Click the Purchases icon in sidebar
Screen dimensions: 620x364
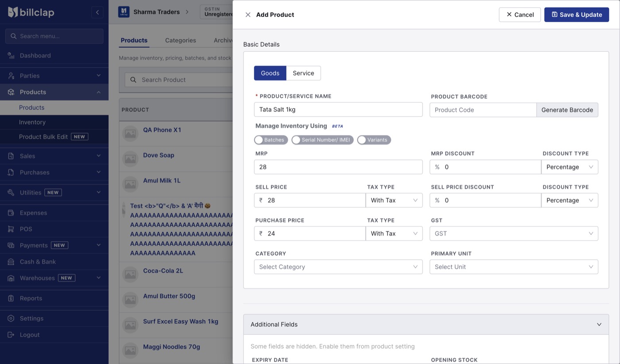[11, 172]
